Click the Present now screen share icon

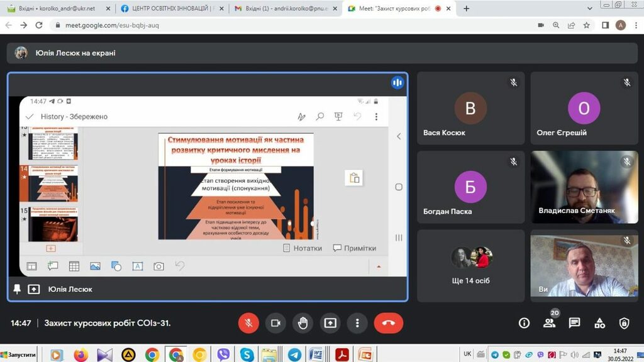(x=330, y=323)
